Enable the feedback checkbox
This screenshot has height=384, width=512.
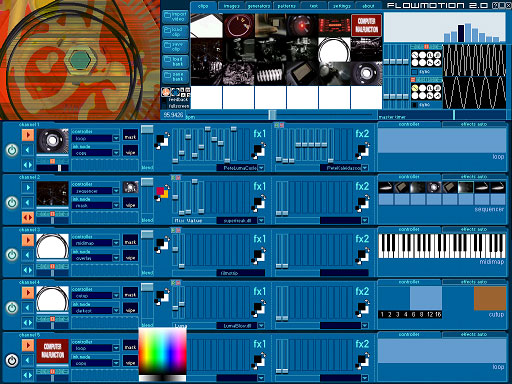[x=165, y=100]
